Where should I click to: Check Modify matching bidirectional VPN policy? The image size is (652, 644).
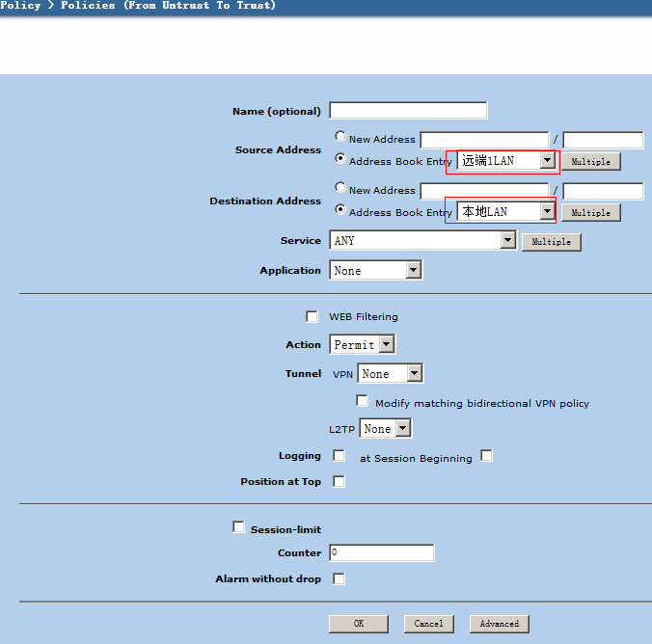(363, 401)
